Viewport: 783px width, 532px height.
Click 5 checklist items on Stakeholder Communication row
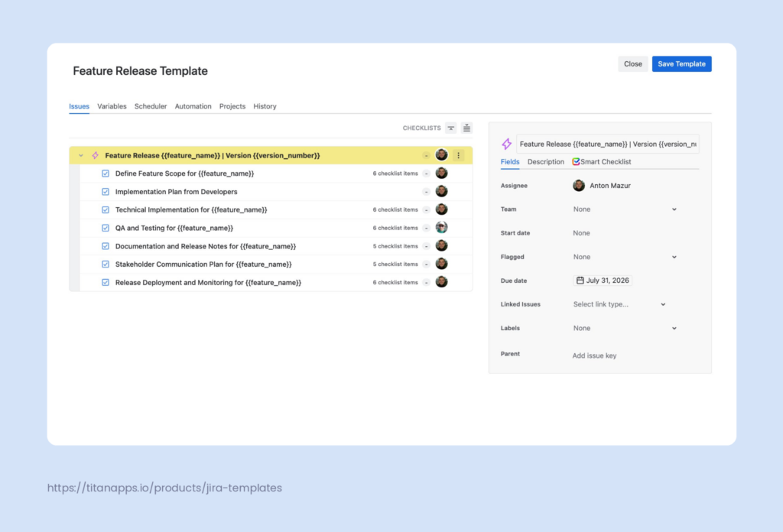395,264
